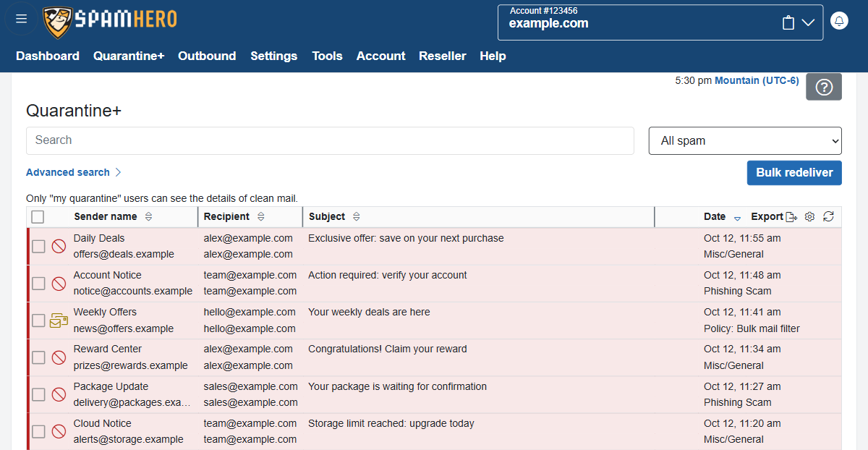Open the Settings menu
This screenshot has height=450, width=868.
[x=273, y=56]
